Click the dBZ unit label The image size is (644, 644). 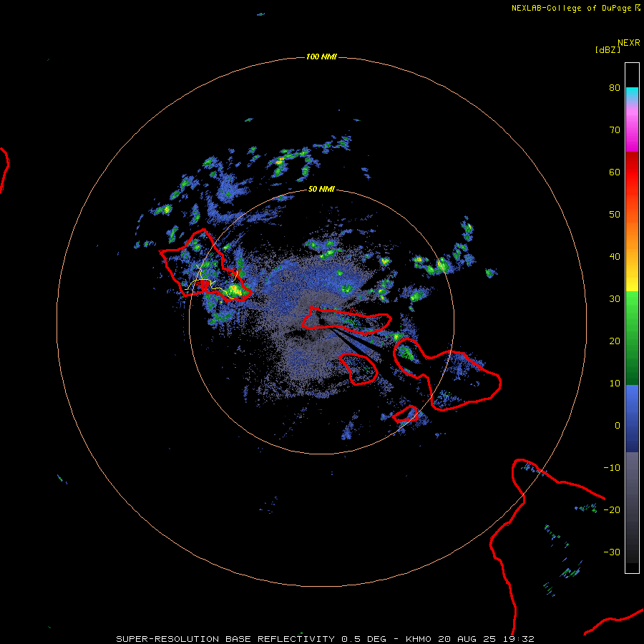[608, 49]
